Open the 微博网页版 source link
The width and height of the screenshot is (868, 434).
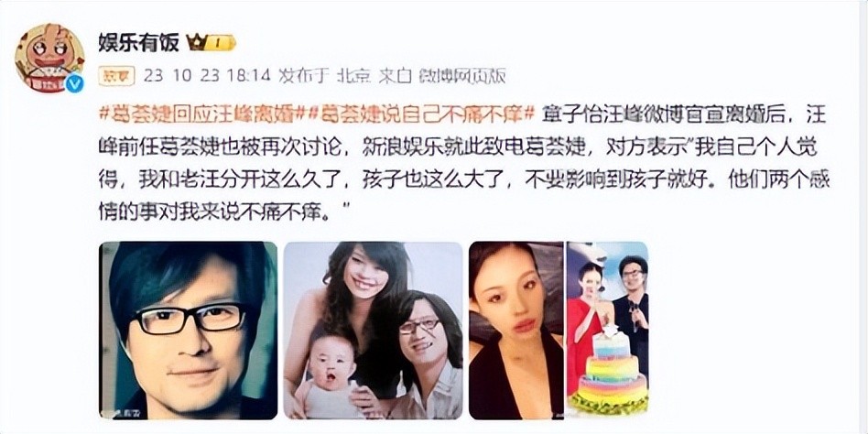click(x=462, y=76)
